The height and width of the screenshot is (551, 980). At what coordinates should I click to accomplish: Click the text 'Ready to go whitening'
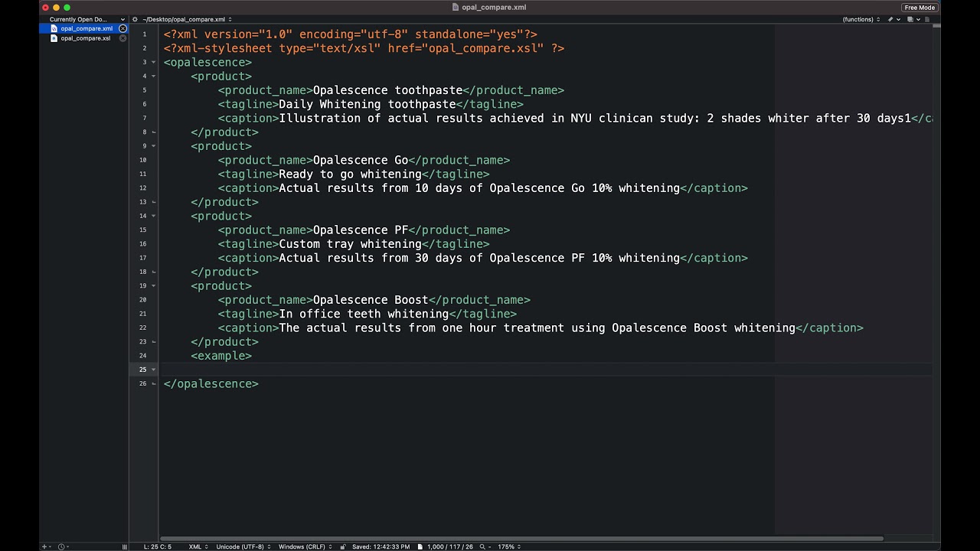pyautogui.click(x=350, y=174)
